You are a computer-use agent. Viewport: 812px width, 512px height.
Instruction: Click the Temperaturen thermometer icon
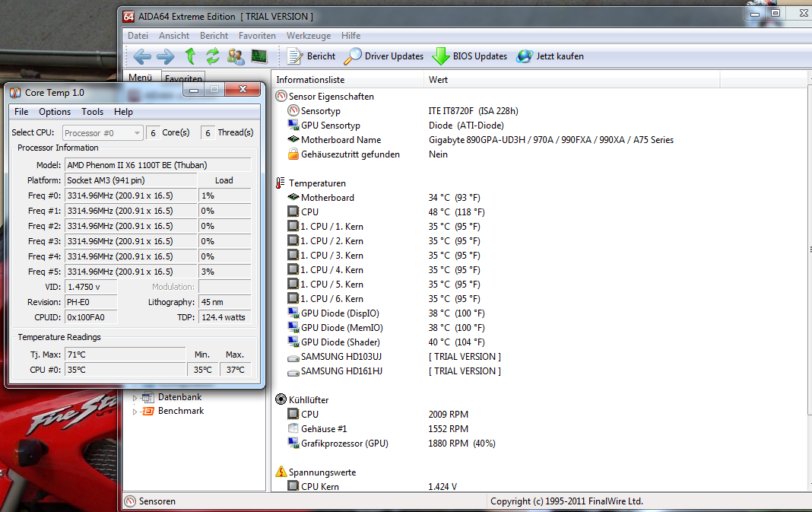(281, 183)
